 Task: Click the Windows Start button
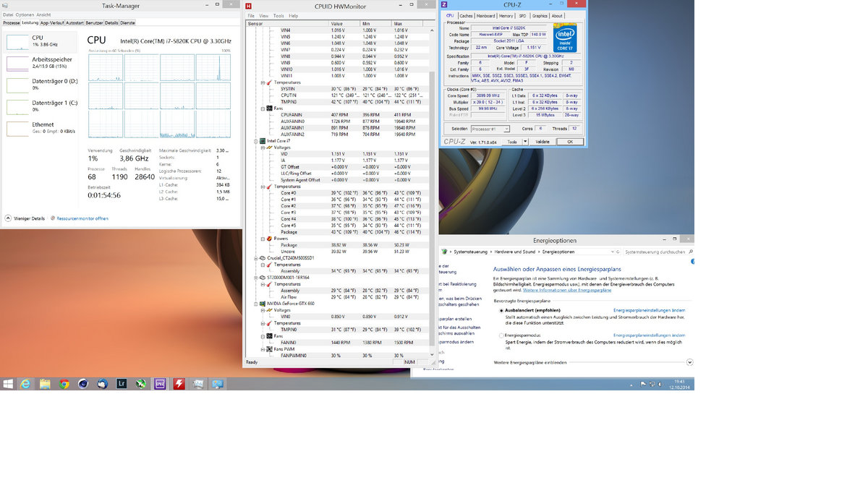pyautogui.click(x=7, y=383)
